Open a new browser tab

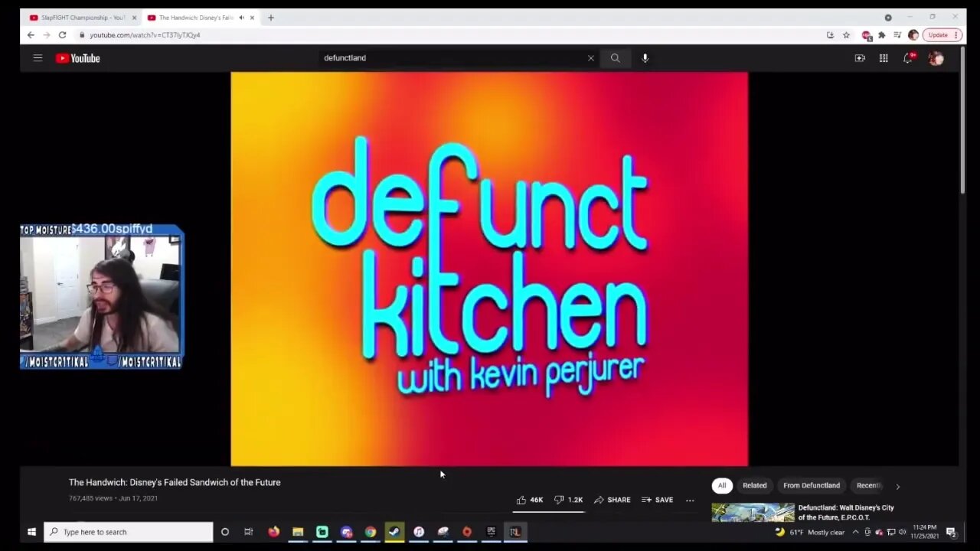point(270,18)
